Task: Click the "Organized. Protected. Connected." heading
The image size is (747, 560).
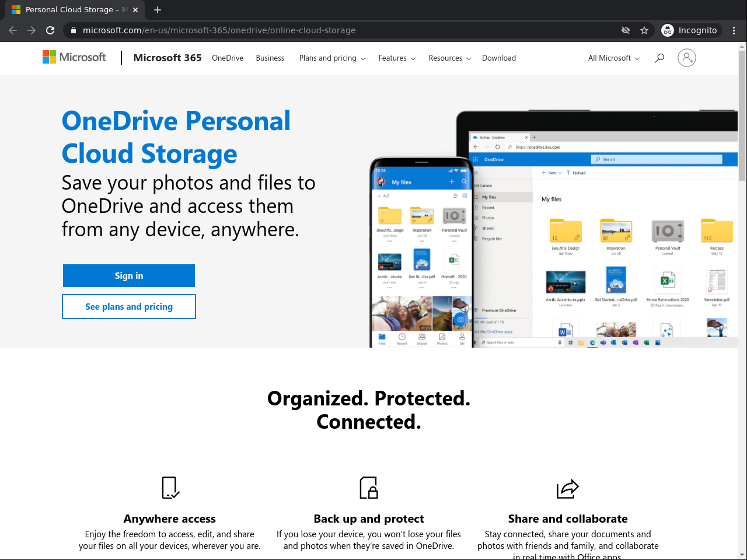Action: pyautogui.click(x=369, y=410)
